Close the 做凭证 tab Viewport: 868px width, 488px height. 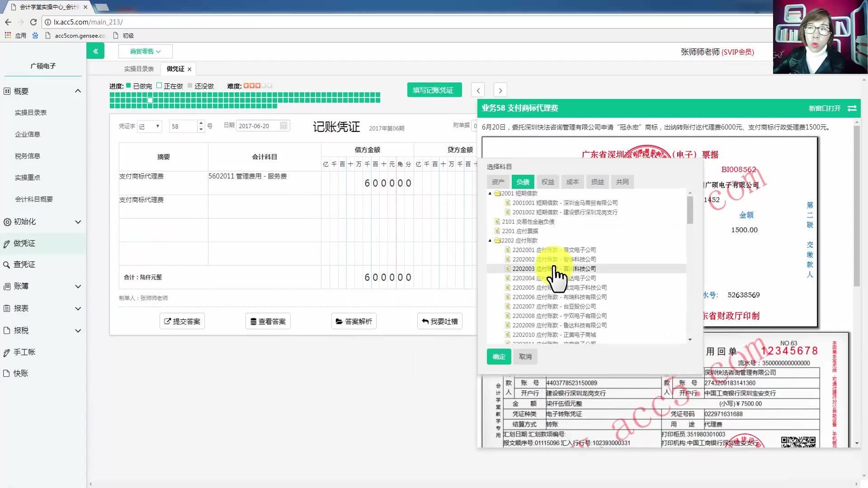click(x=189, y=69)
